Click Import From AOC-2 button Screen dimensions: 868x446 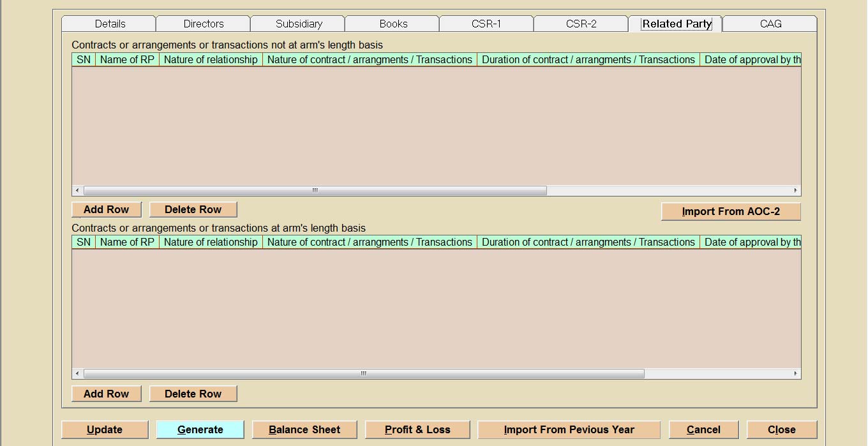731,212
